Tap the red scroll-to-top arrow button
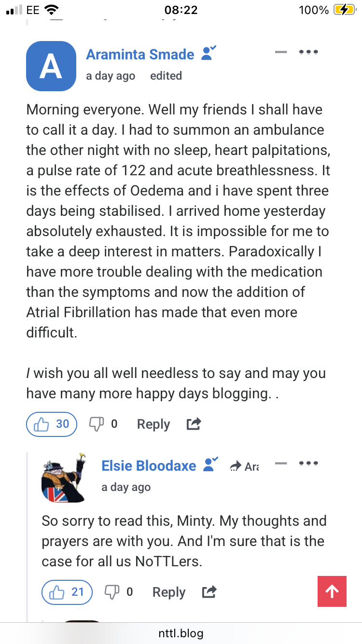The height and width of the screenshot is (644, 362). (x=332, y=592)
